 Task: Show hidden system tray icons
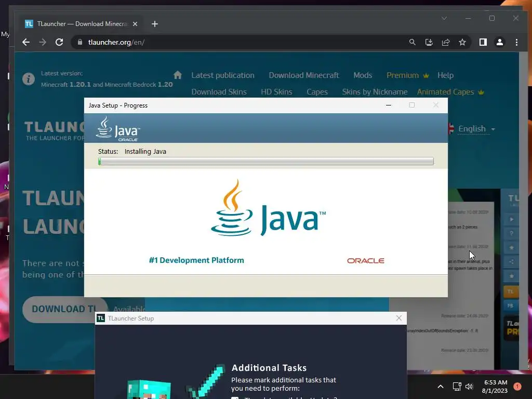click(x=441, y=387)
